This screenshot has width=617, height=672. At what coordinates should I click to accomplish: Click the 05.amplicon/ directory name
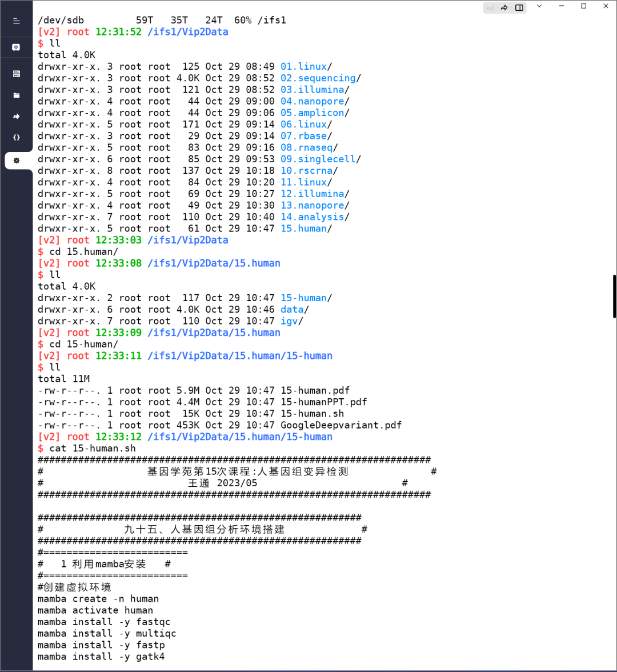tap(315, 113)
